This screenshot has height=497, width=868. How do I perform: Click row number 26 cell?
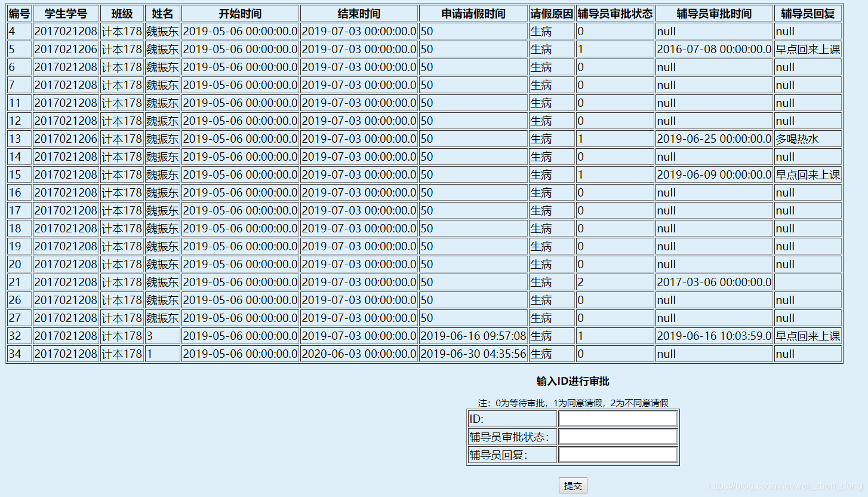coord(19,300)
